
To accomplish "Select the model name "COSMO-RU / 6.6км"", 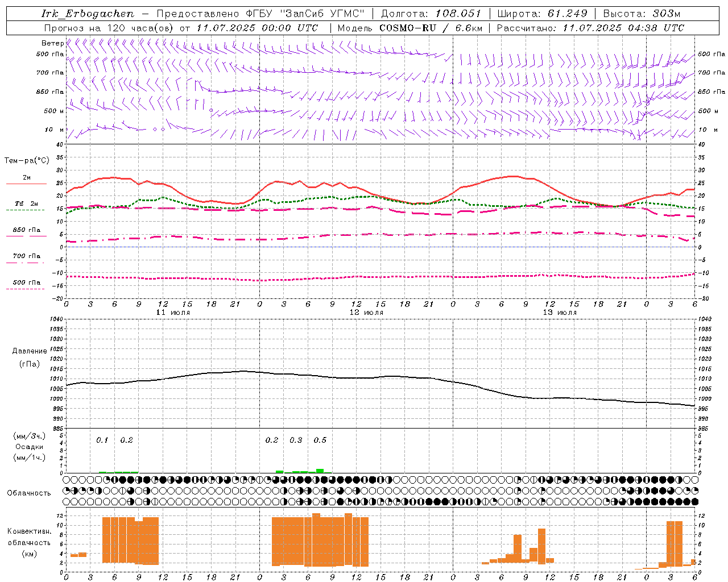I will click(431, 28).
